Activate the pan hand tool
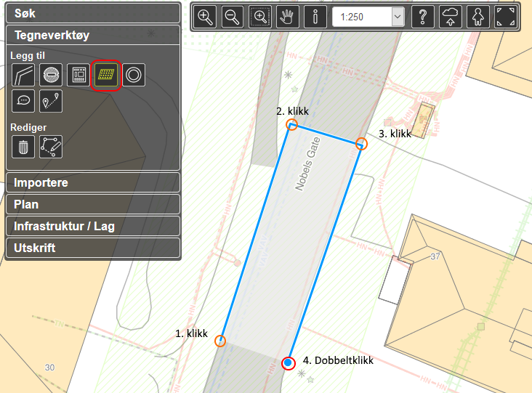Screen dimensions: 532x393 tap(287, 17)
